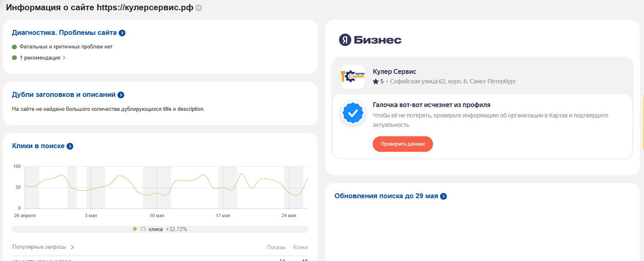
Task: Open the Популярные запросы link
Action: [x=39, y=247]
